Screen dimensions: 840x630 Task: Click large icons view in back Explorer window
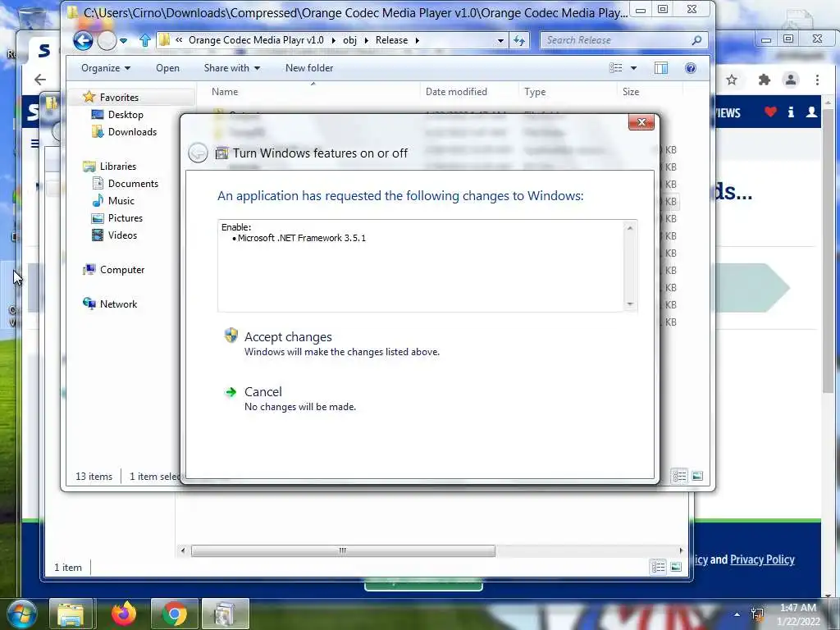coord(676,567)
